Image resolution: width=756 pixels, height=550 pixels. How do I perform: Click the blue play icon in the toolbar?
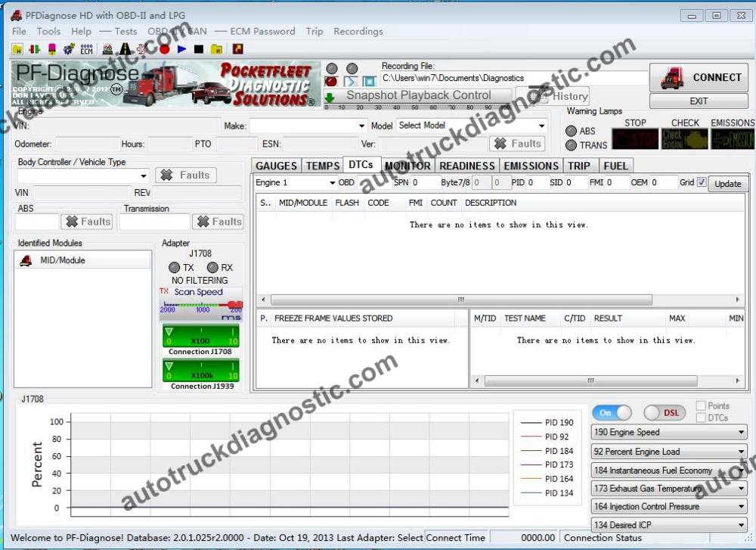pos(182,48)
